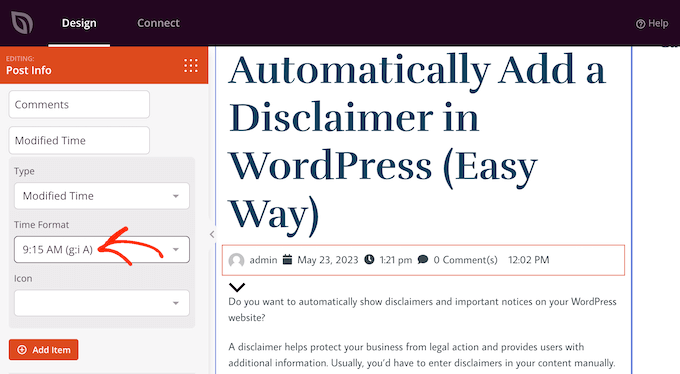Open the Time Format dropdown
680x374 pixels.
pos(101,249)
